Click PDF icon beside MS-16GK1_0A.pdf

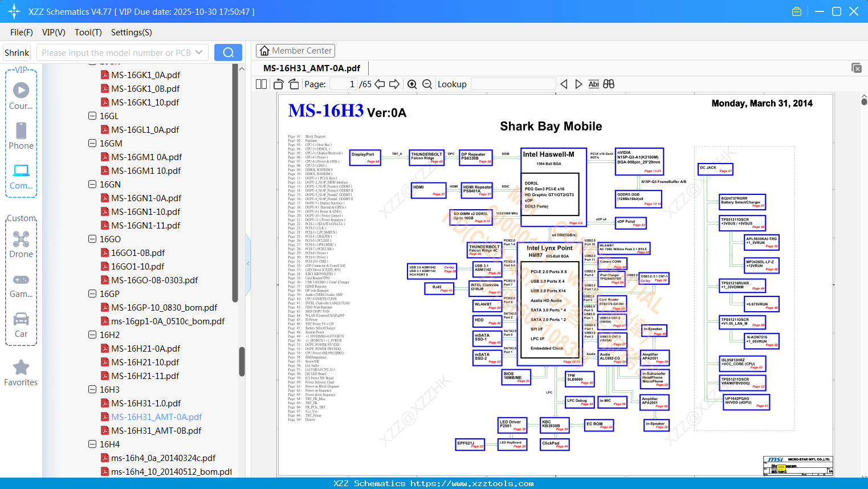[x=105, y=75]
